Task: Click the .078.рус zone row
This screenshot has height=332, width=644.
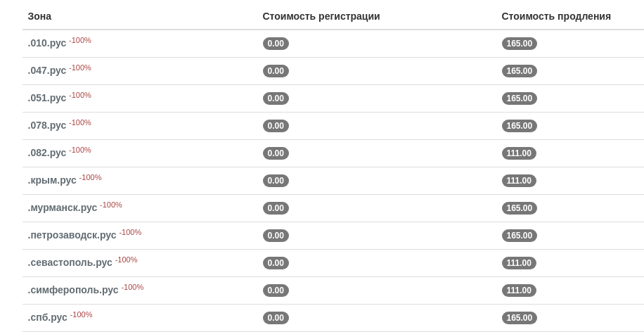Action: tap(47, 126)
